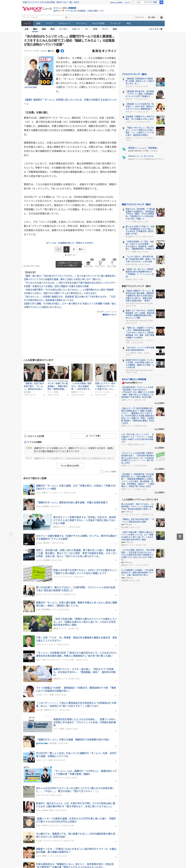Click in the キーワードを入力 search field
186x868 pixels.
(x=43, y=17)
